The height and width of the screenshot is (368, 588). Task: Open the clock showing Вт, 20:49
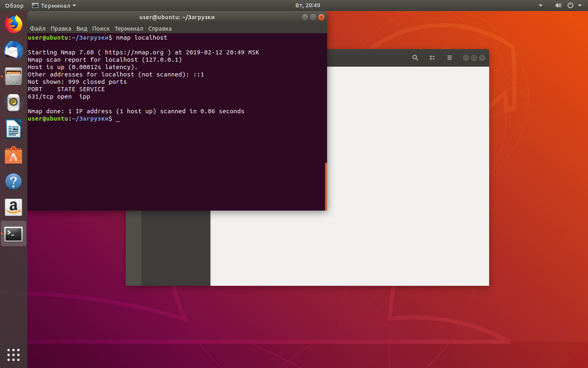tap(307, 5)
